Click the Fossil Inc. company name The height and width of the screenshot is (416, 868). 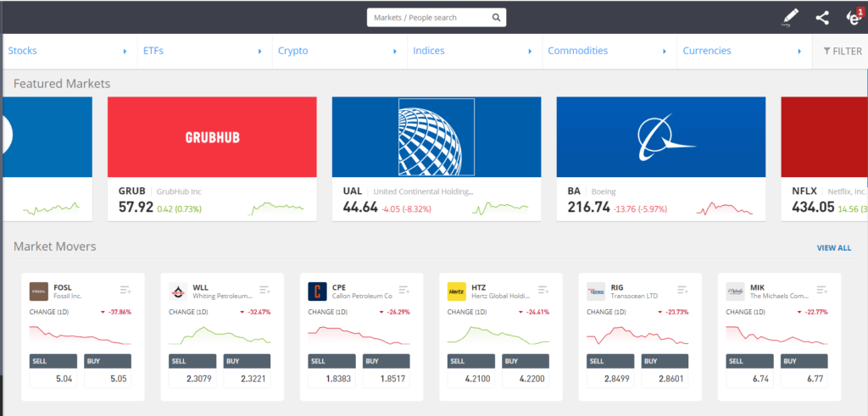click(x=68, y=296)
